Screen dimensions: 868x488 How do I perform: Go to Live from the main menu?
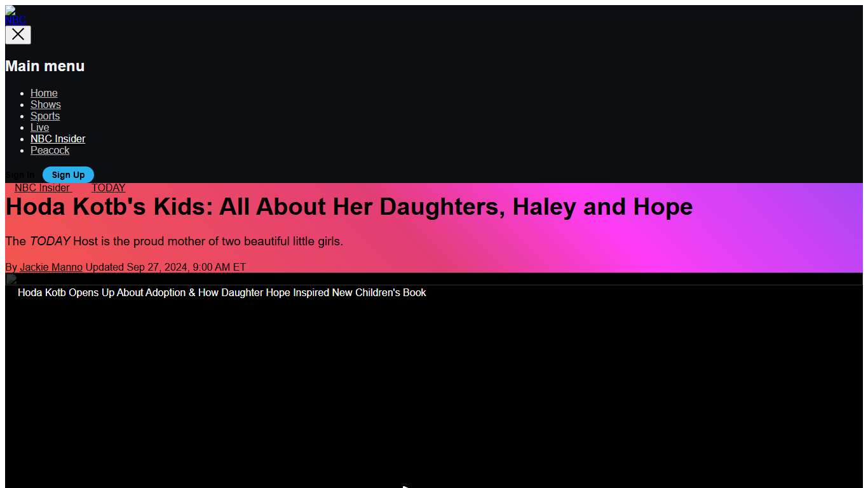pyautogui.click(x=39, y=127)
